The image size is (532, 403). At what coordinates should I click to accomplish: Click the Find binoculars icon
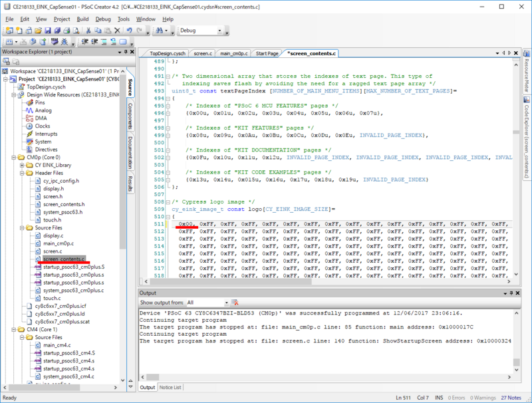pyautogui.click(x=160, y=31)
